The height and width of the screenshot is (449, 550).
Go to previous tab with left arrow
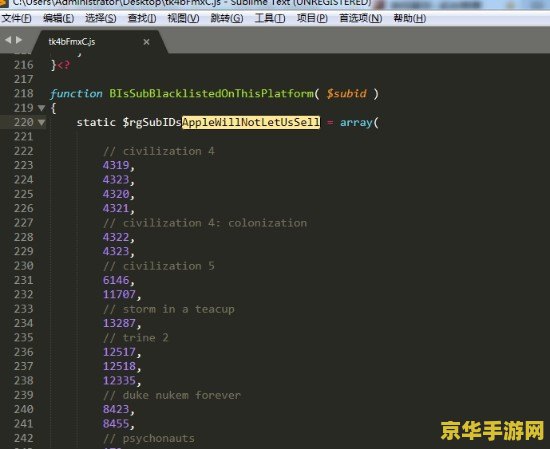8,40
